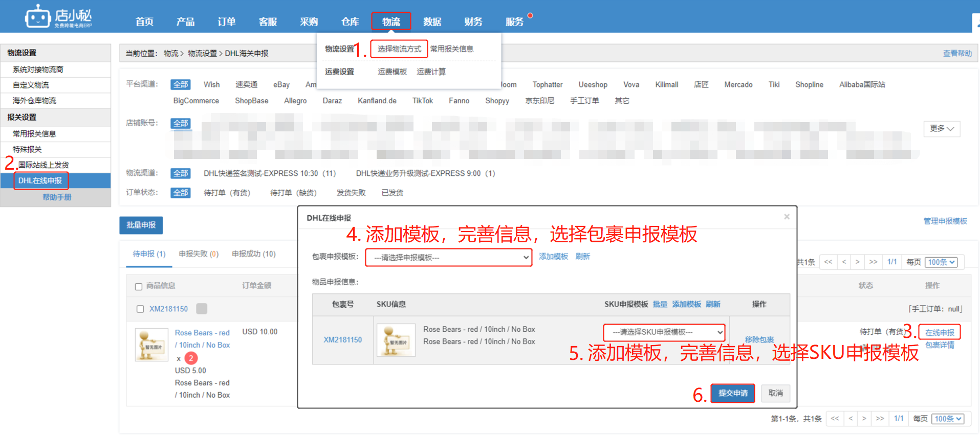Open top pagination 100条 per-page dropdown
This screenshot has height=435, width=980.
(942, 262)
